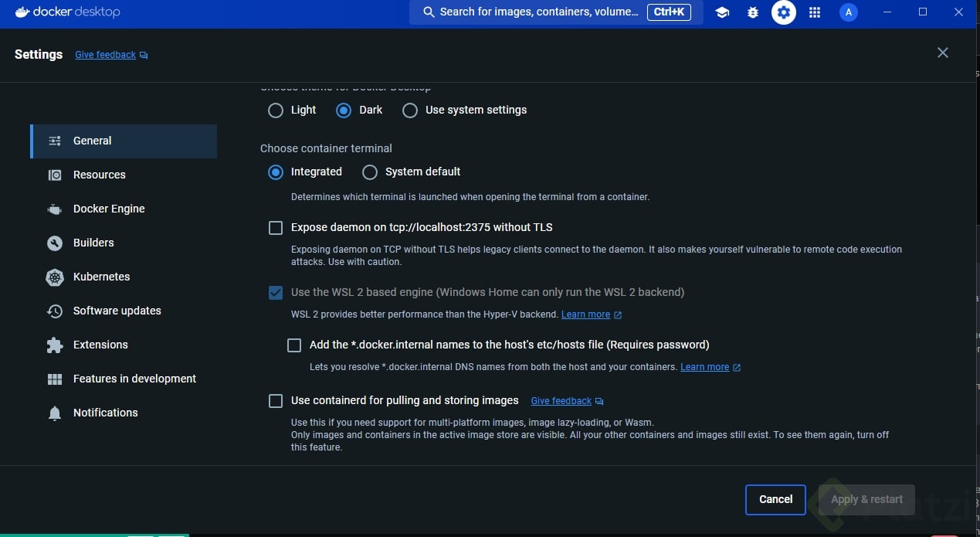Select the Dark theme radio button
This screenshot has height=537, width=980.
pyautogui.click(x=344, y=110)
